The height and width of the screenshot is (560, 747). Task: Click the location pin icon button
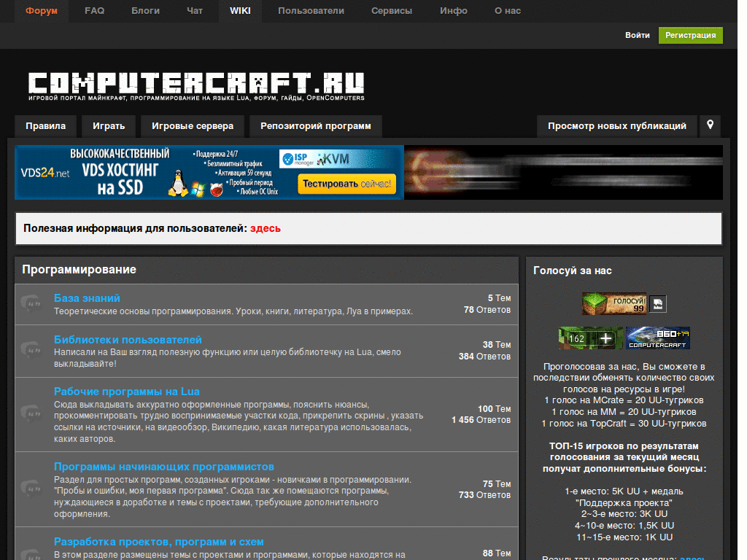click(x=710, y=125)
